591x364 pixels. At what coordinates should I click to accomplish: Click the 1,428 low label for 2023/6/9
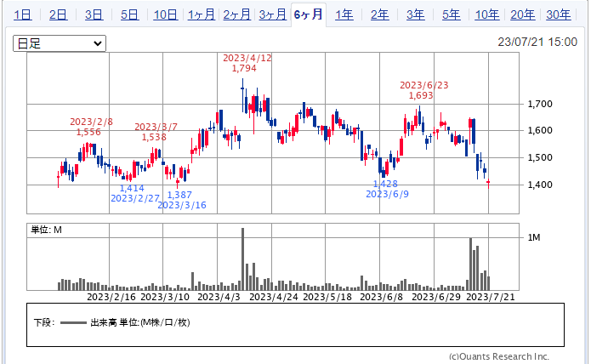tap(385, 184)
